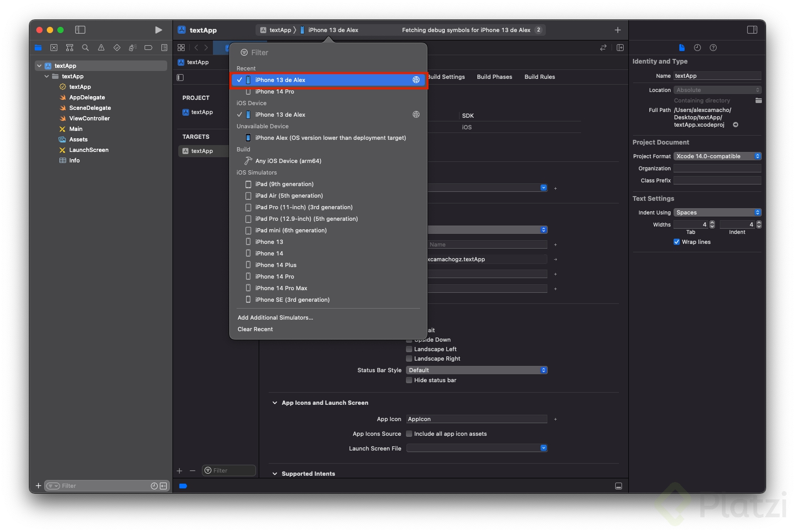Click the Run play button

click(x=158, y=30)
